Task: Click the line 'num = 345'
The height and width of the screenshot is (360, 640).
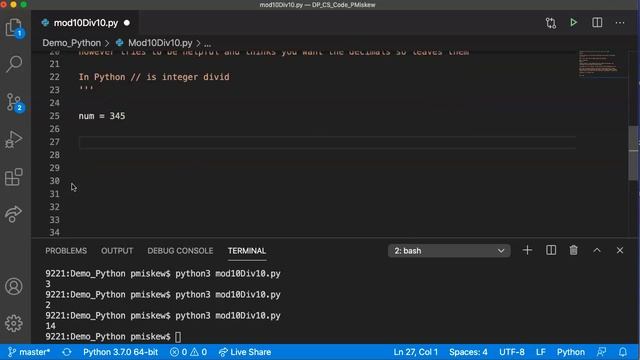Action: [x=102, y=116]
